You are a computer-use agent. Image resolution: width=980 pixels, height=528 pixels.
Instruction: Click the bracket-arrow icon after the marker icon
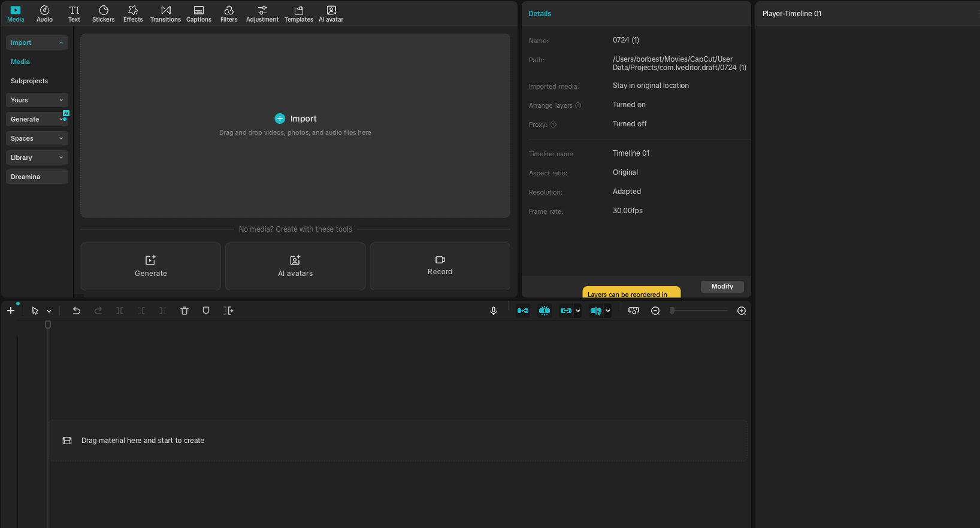228,311
